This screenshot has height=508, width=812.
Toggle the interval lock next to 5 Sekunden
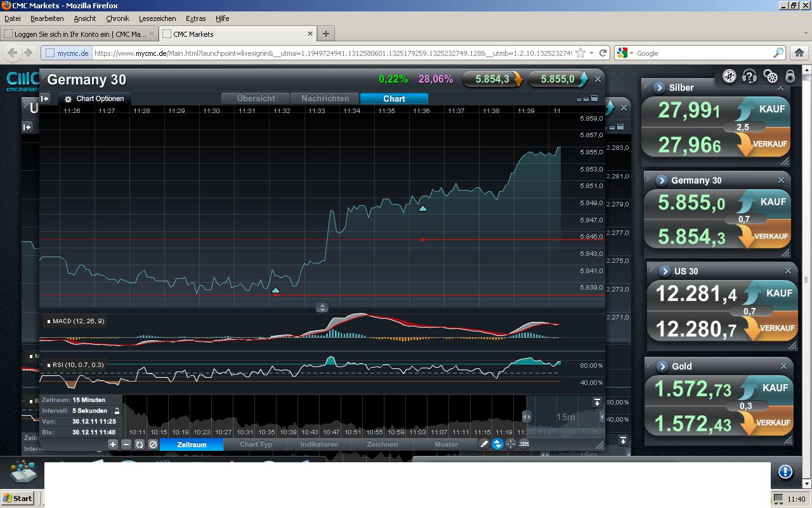[117, 411]
